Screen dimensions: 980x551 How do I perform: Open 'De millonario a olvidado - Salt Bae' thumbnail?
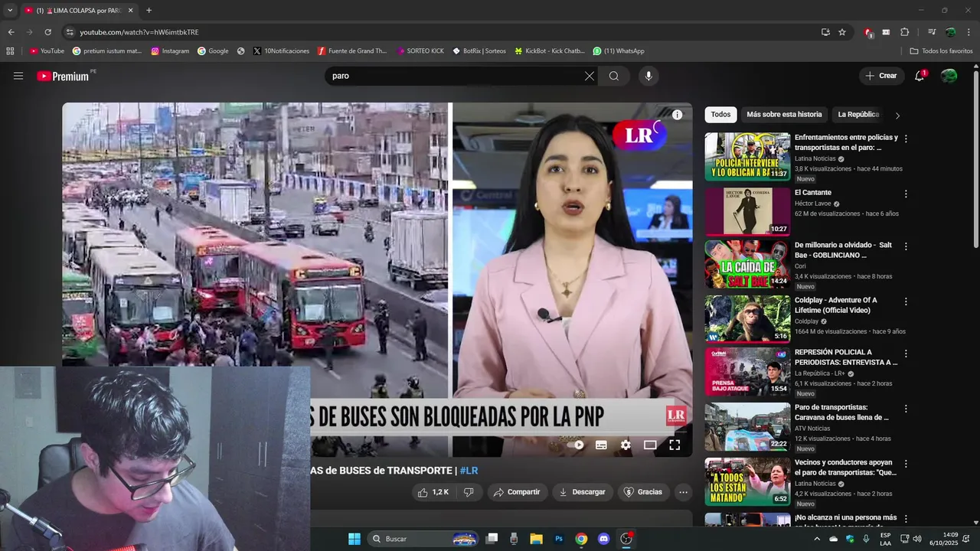(x=747, y=265)
